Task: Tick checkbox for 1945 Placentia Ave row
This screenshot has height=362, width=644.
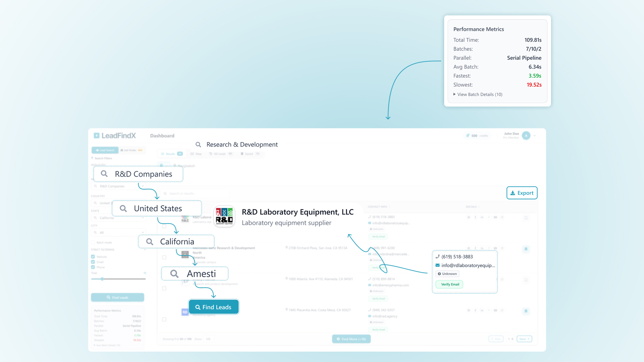Action: 164,319
